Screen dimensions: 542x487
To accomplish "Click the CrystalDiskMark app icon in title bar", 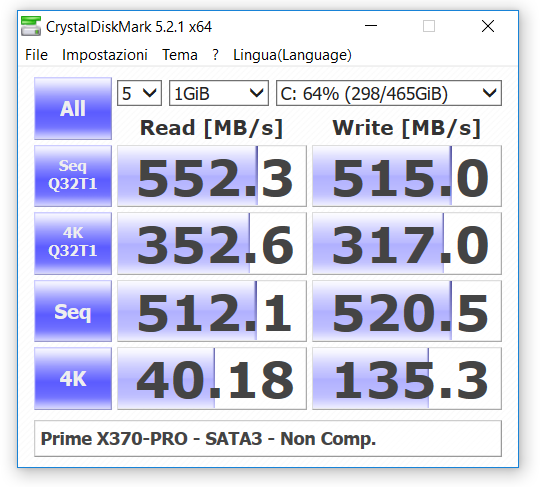I will point(31,26).
